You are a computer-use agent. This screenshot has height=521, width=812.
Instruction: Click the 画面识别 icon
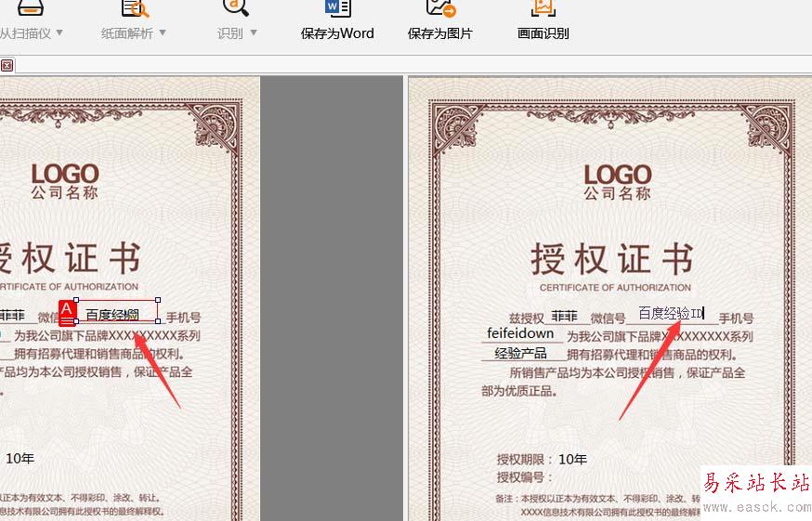tap(544, 7)
